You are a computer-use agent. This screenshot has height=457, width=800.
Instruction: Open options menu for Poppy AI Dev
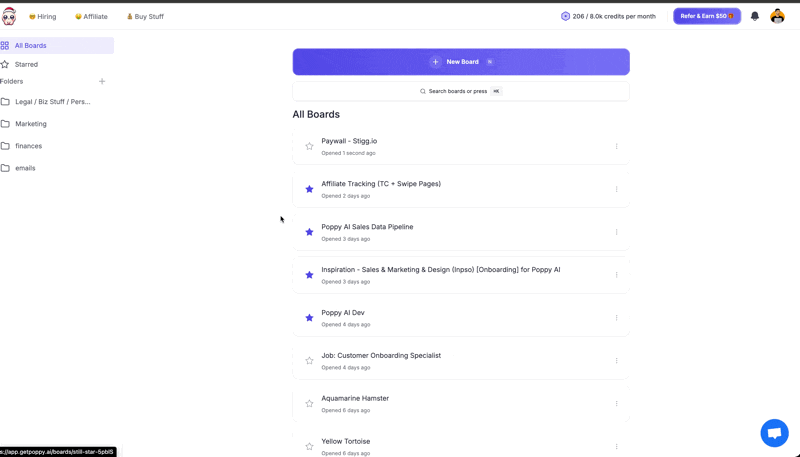point(616,318)
